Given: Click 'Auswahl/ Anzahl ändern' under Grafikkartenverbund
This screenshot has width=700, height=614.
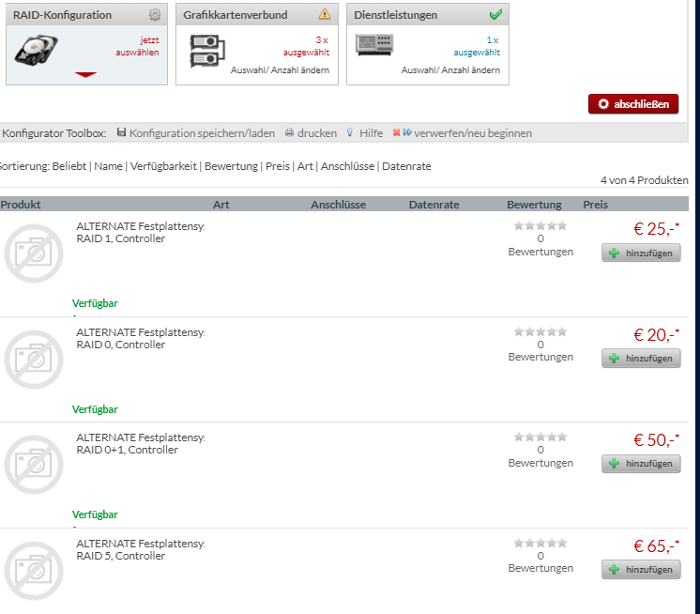Looking at the screenshot, I should click(x=280, y=70).
